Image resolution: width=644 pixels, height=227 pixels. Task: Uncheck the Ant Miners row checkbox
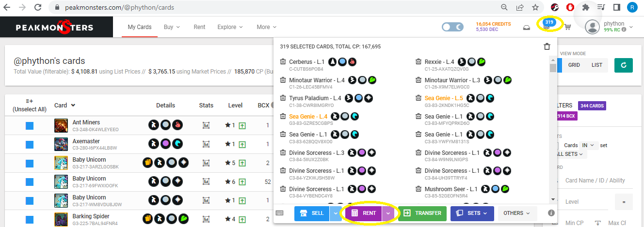[x=29, y=126]
